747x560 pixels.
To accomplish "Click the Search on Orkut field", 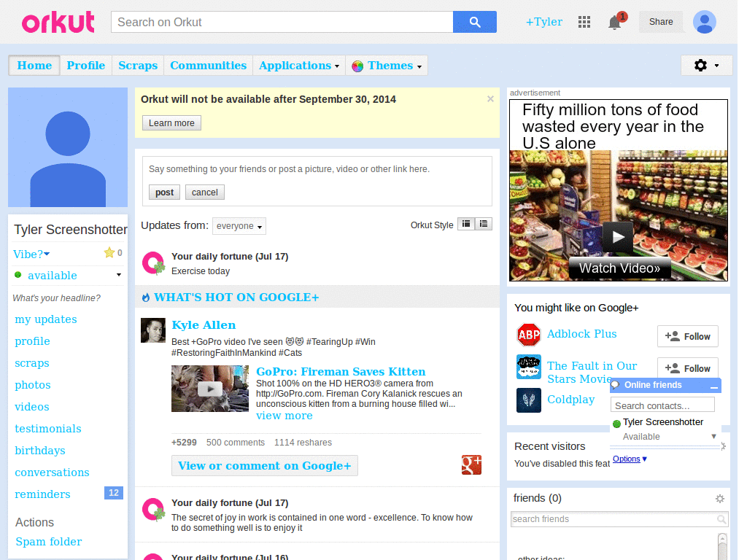I will coord(282,22).
